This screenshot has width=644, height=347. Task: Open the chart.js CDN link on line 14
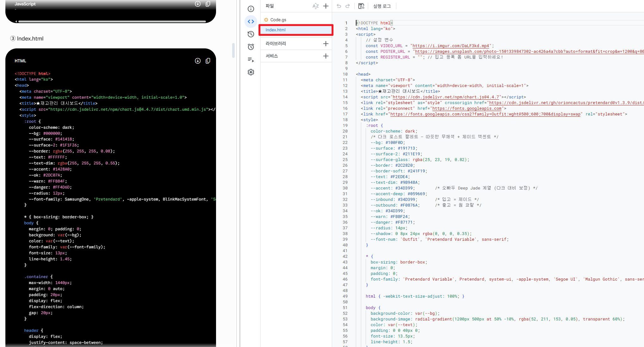coord(446,97)
